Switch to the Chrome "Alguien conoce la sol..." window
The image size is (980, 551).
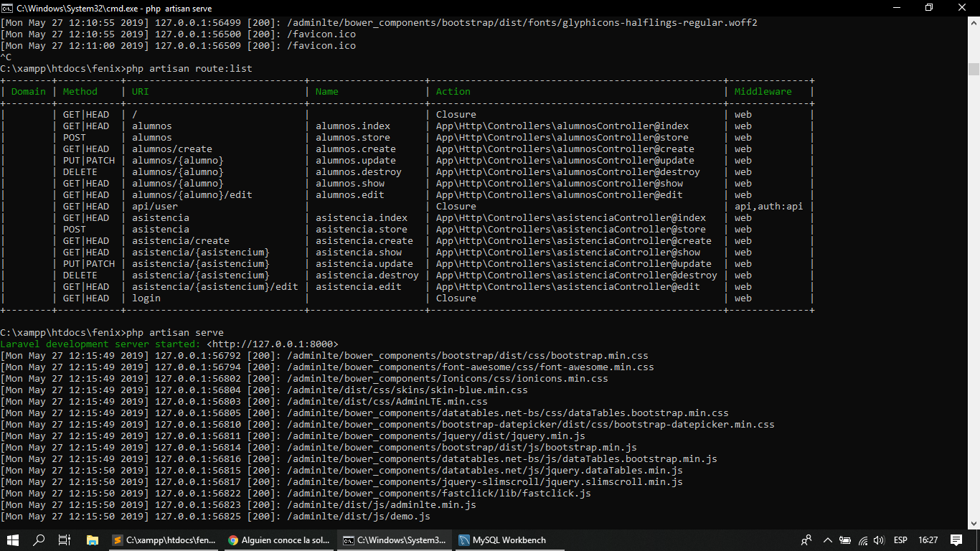279,540
